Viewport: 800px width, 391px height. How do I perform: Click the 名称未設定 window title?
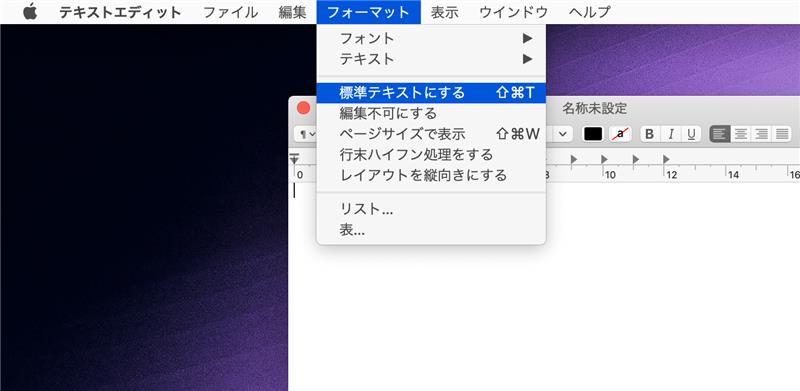click(594, 108)
